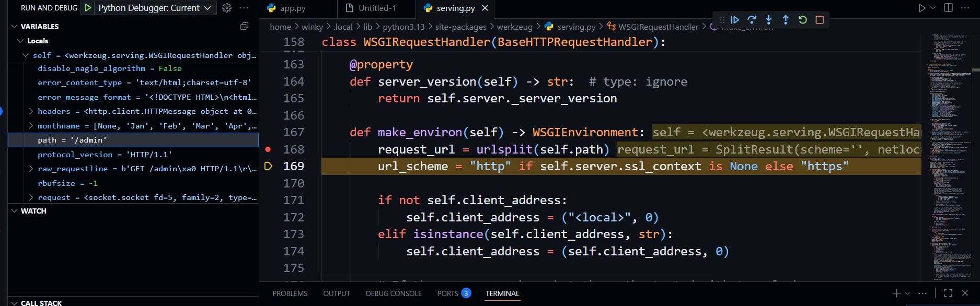980x306 pixels.
Task: Stop the debugger with the square icon
Action: (x=820, y=20)
